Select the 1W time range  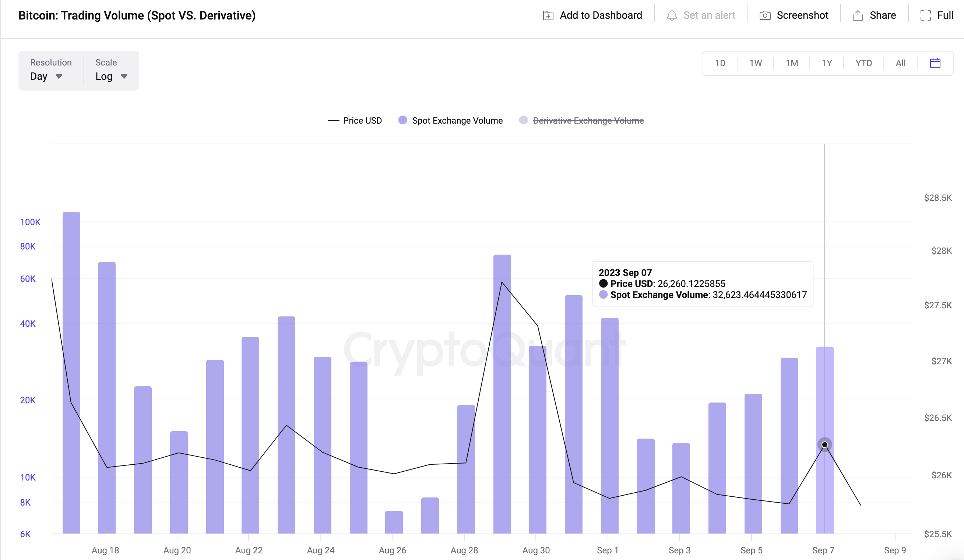(755, 63)
